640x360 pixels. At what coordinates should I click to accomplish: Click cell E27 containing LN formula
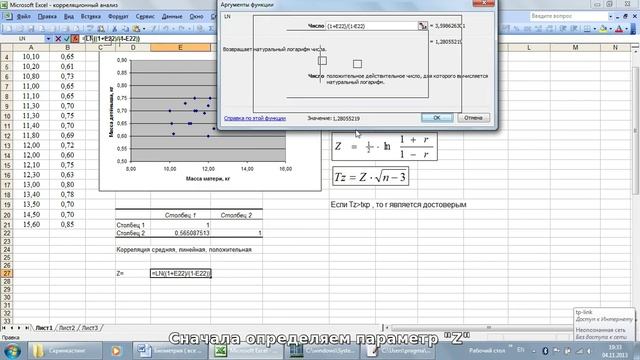click(180, 273)
